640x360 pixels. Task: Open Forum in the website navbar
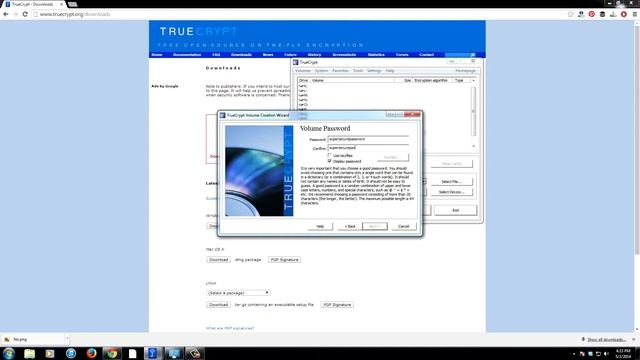click(402, 55)
